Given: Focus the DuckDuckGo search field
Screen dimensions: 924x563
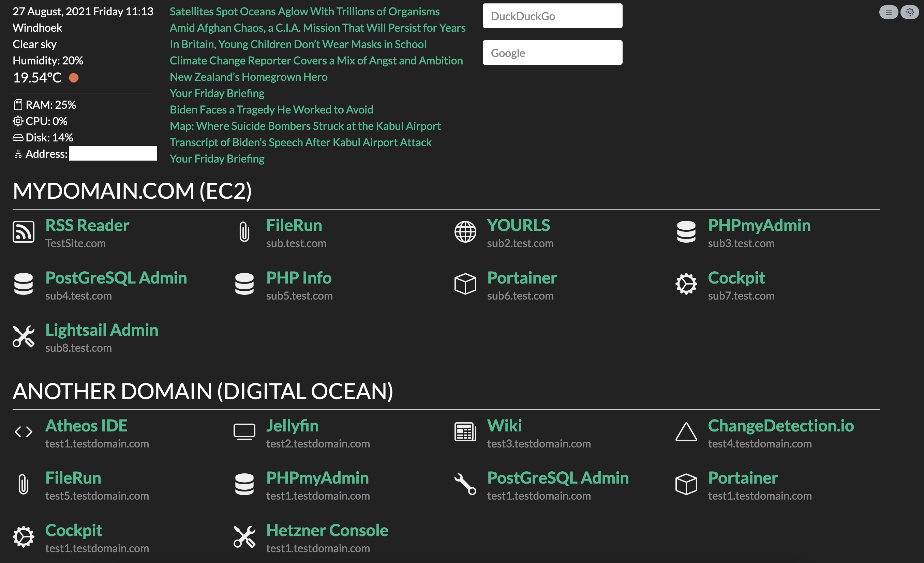Looking at the screenshot, I should coord(552,16).
